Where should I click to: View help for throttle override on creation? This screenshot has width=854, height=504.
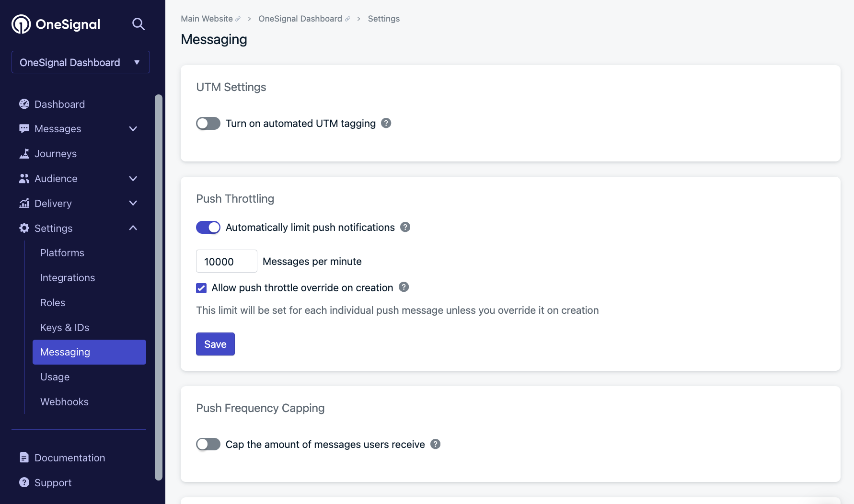(404, 287)
